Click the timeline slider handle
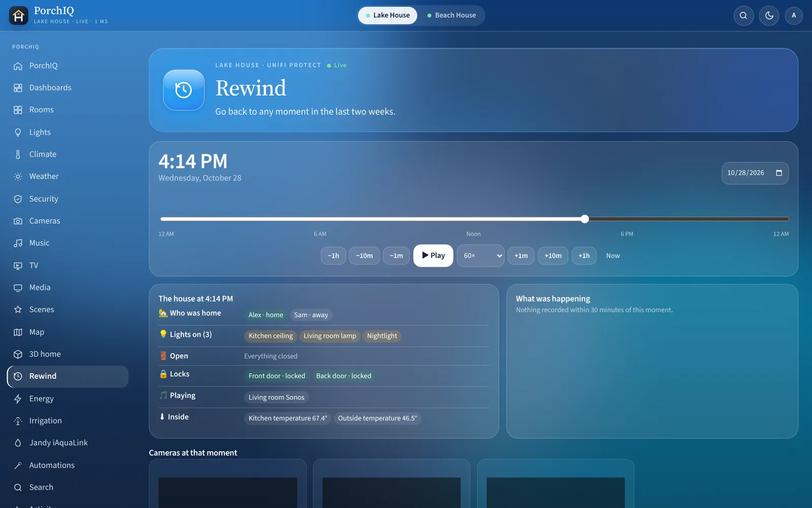 [585, 219]
